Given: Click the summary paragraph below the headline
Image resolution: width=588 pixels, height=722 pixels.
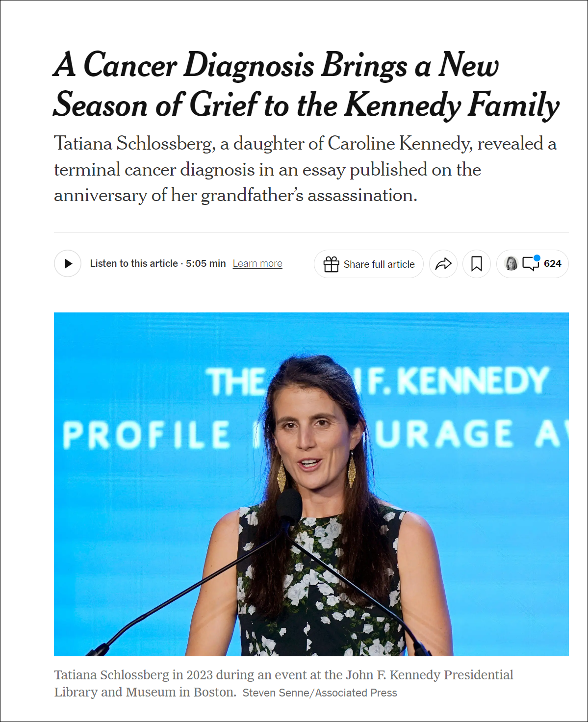Looking at the screenshot, I should (305, 169).
